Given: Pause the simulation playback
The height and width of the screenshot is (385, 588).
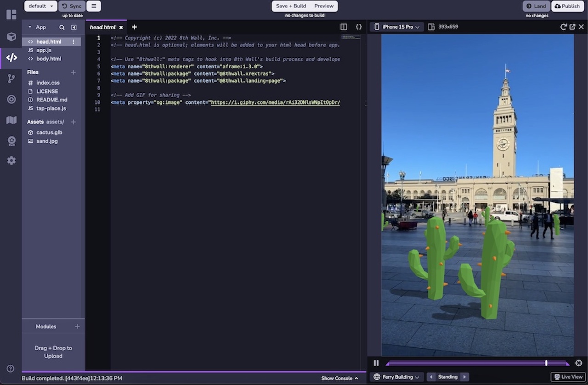Looking at the screenshot, I should (x=376, y=363).
